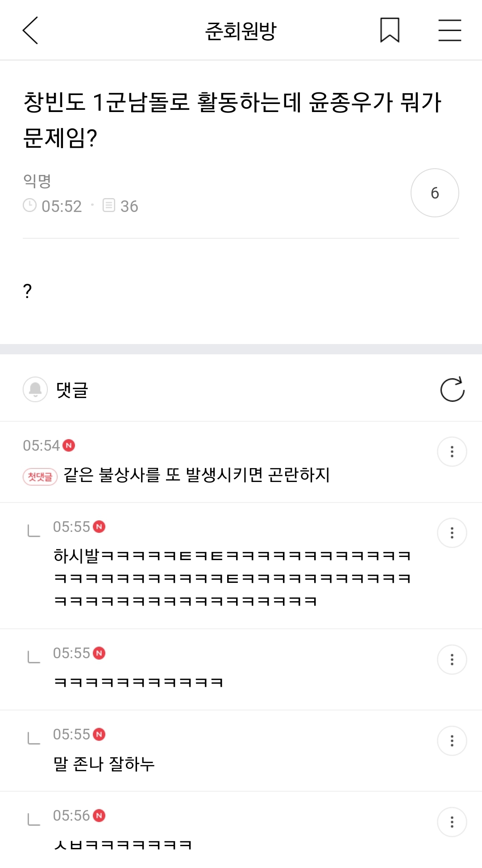Image resolution: width=482 pixels, height=868 pixels.
Task: Tap the 첫댓글 badge
Action: pos(40,477)
